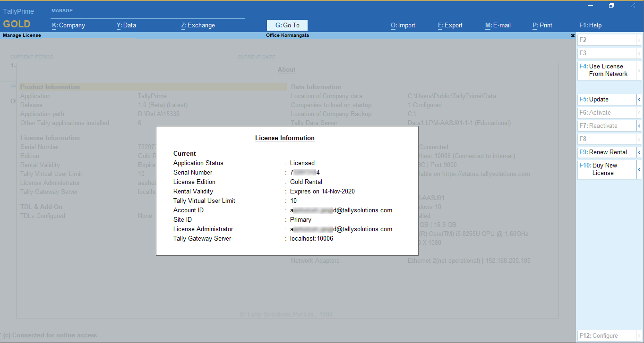The image size is (644, 343).
Task: Click the Go To button
Action: click(287, 25)
